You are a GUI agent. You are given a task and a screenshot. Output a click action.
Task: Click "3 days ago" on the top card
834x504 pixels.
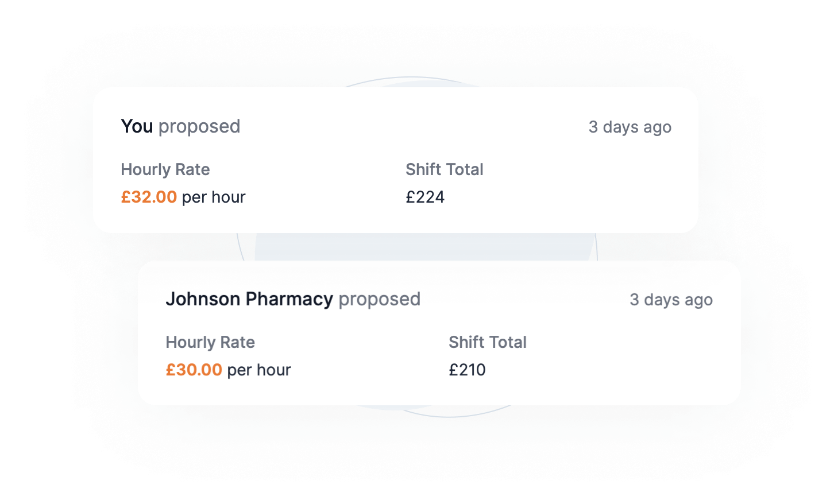(x=630, y=127)
